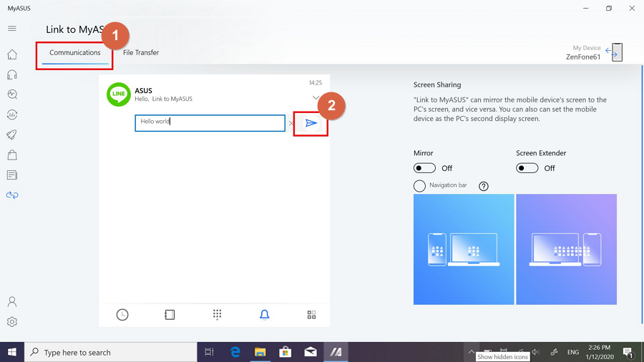Open the notifications bell tab icon
This screenshot has width=644, height=362.
click(x=265, y=315)
